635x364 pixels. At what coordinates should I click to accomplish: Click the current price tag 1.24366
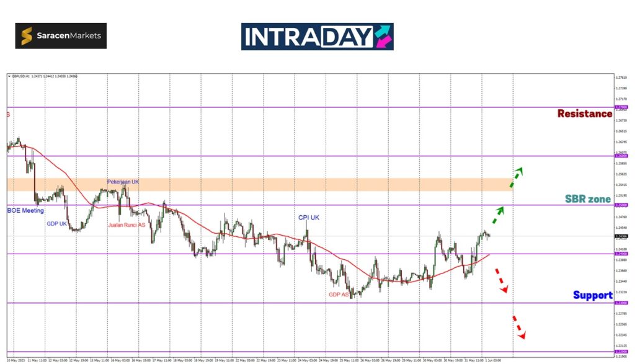620,236
